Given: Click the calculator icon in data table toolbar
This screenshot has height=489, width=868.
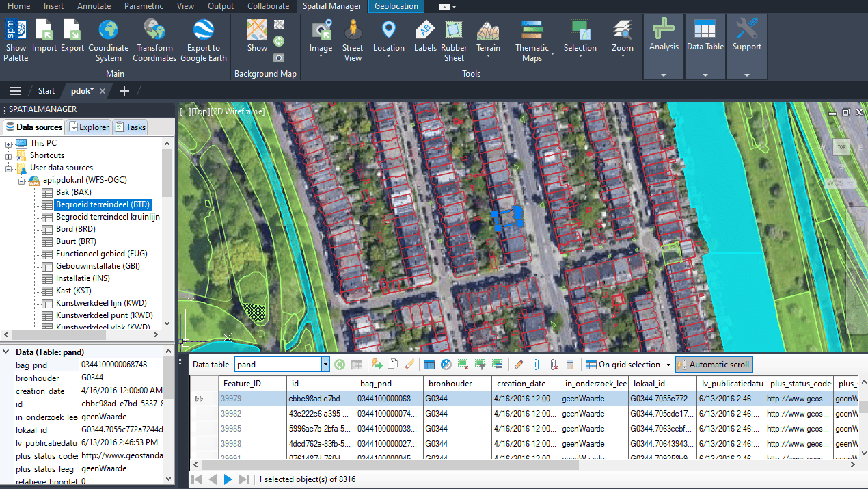Looking at the screenshot, I should click(x=570, y=365).
